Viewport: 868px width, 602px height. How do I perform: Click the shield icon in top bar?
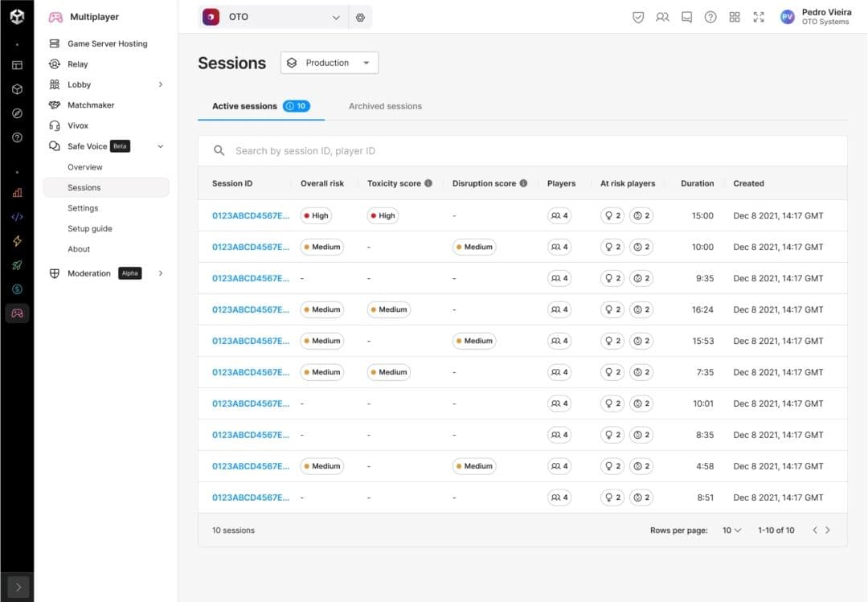click(x=638, y=17)
